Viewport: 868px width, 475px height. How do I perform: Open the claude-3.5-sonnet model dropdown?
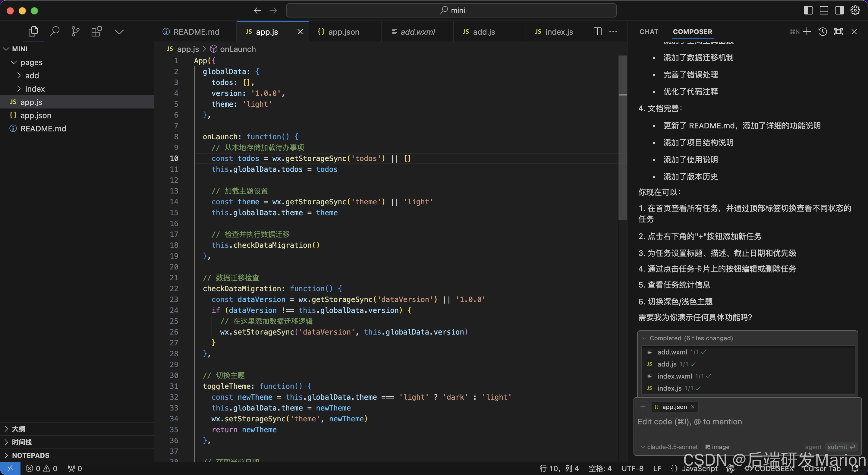(x=669, y=447)
